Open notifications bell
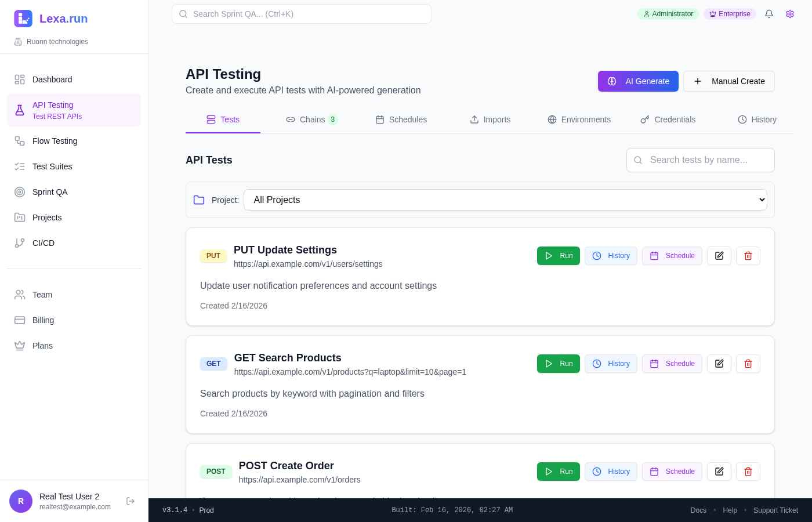812x522 pixels. (769, 14)
